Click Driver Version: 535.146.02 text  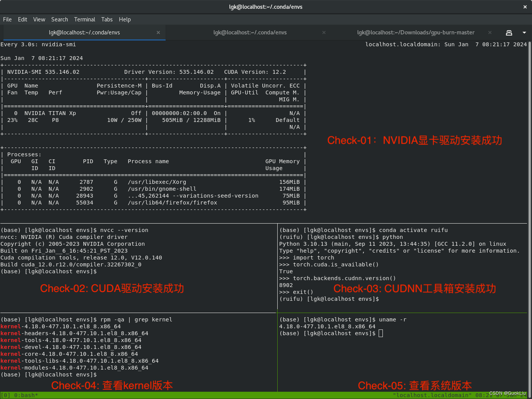coord(169,72)
